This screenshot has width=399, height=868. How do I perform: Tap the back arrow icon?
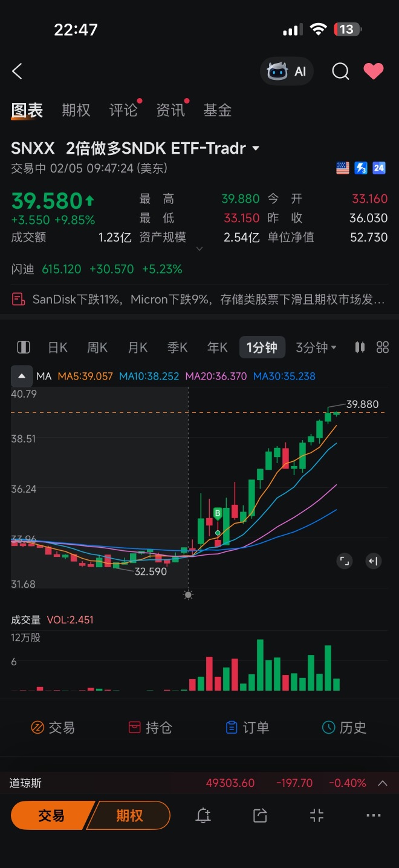(17, 71)
